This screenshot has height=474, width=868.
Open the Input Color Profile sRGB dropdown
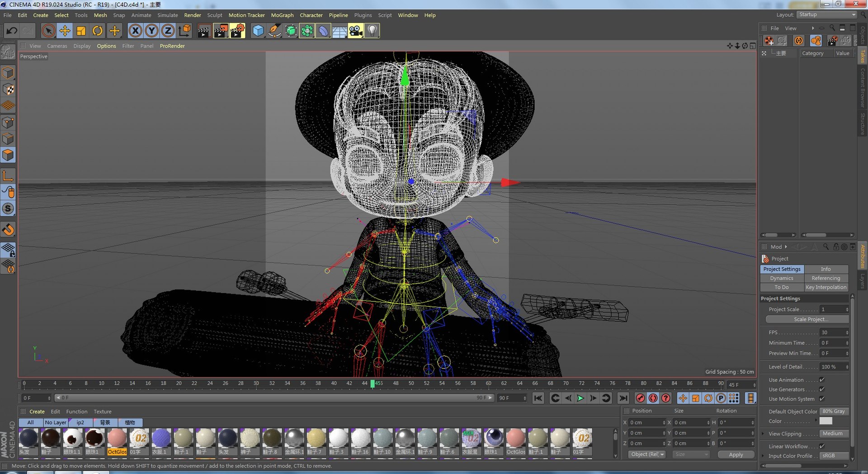click(x=834, y=456)
